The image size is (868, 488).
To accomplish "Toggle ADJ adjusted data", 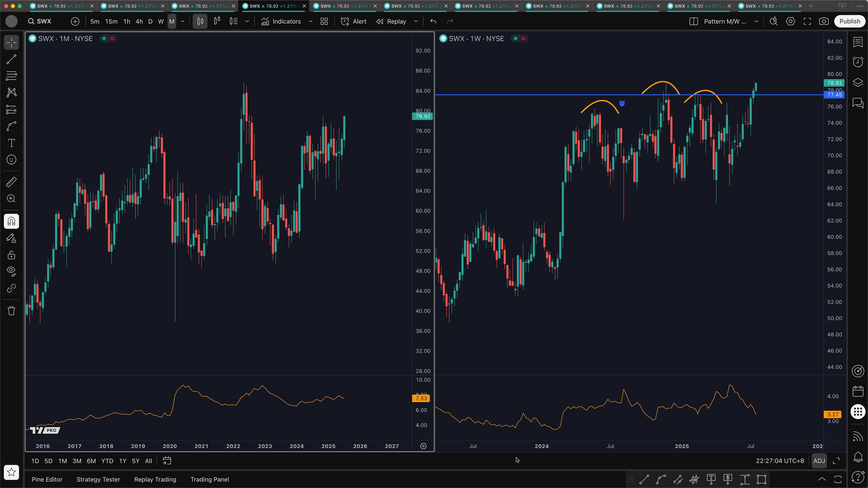I will click(819, 461).
